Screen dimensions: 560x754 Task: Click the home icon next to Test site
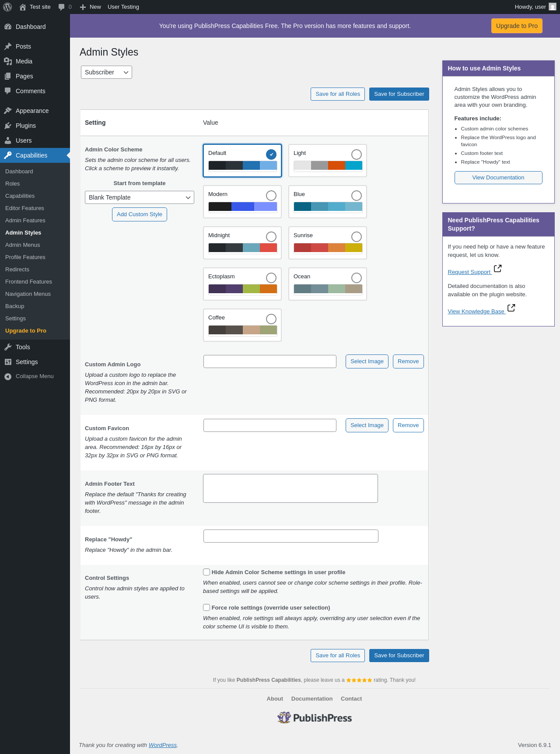(23, 7)
